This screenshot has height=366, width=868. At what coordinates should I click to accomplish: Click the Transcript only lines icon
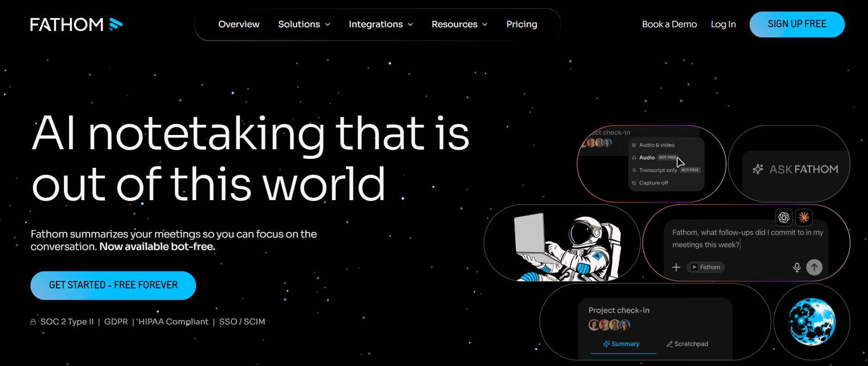coord(634,171)
